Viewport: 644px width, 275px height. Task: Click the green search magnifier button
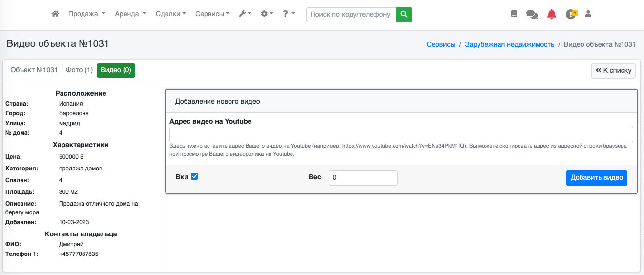click(404, 15)
